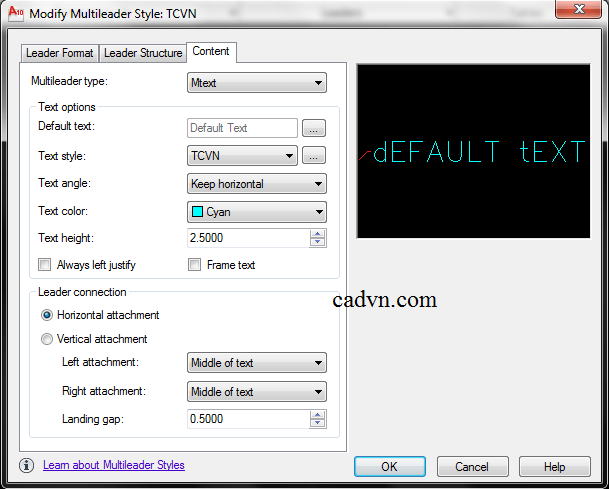This screenshot has width=609, height=489.
Task: Click the Default text input field
Action: click(x=242, y=128)
